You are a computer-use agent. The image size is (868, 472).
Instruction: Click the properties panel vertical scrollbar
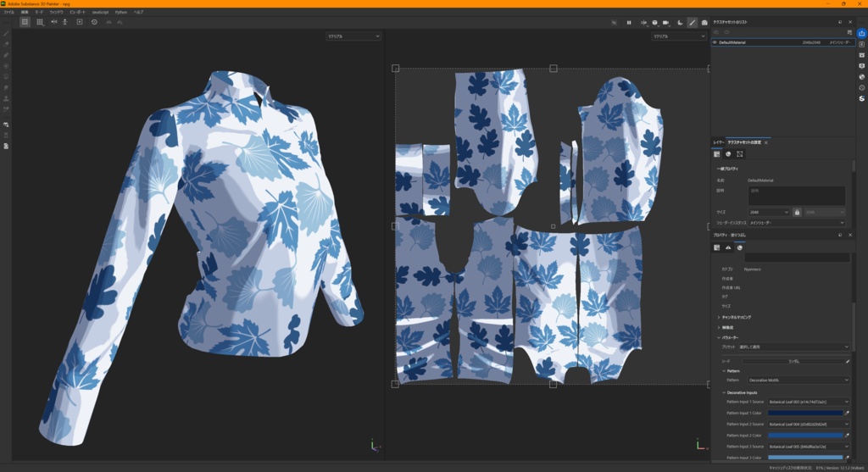click(x=853, y=326)
